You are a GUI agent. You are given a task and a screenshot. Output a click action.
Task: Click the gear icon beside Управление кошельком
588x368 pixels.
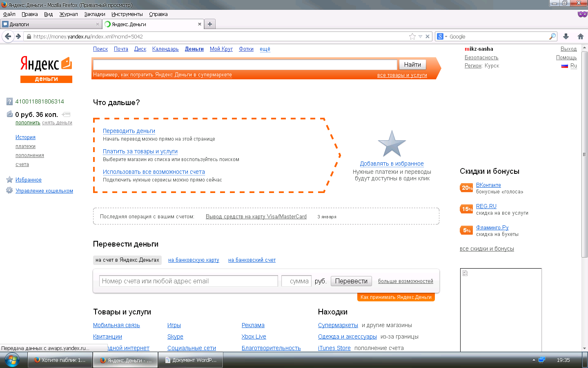click(x=9, y=191)
